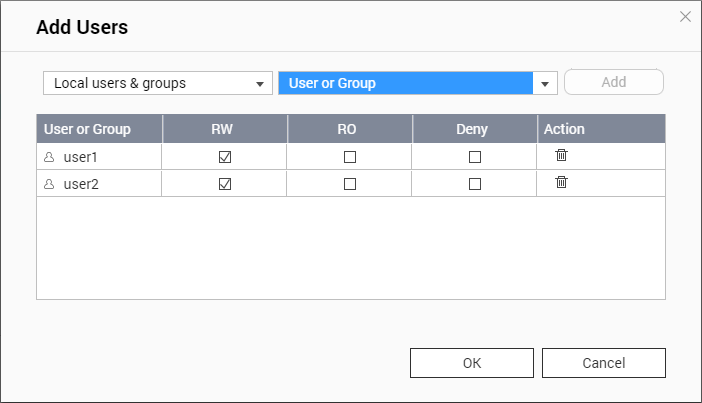Click the Add button

point(614,82)
